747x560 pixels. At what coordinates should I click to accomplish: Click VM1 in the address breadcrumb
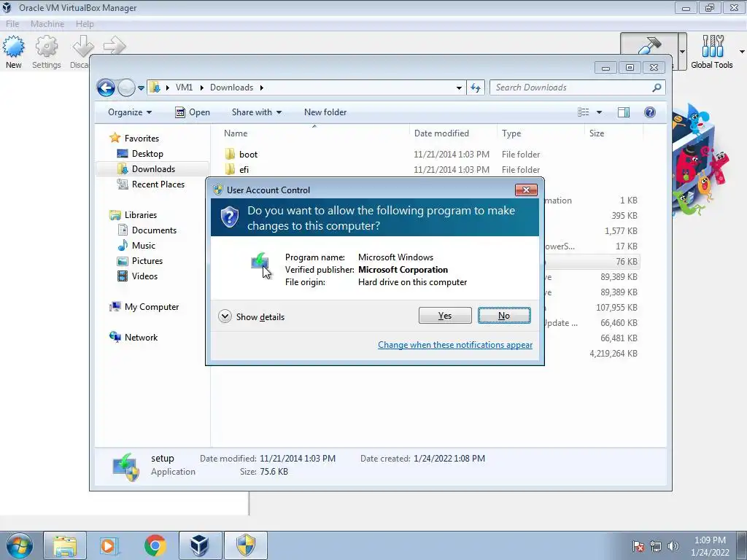(184, 87)
